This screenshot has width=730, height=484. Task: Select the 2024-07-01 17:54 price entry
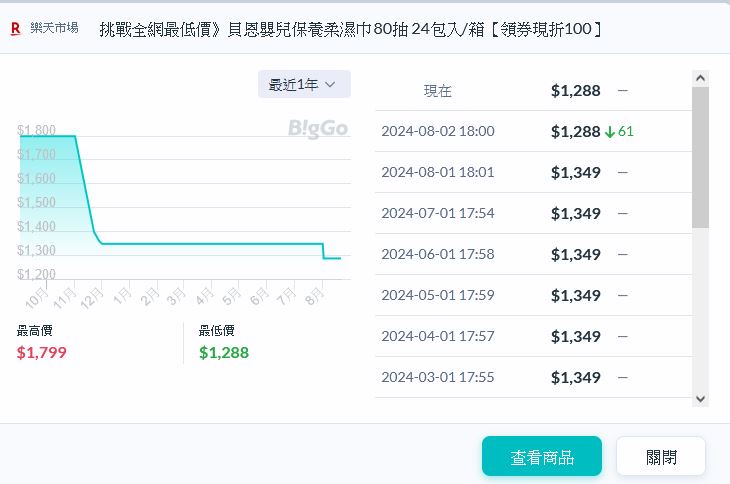pos(532,213)
